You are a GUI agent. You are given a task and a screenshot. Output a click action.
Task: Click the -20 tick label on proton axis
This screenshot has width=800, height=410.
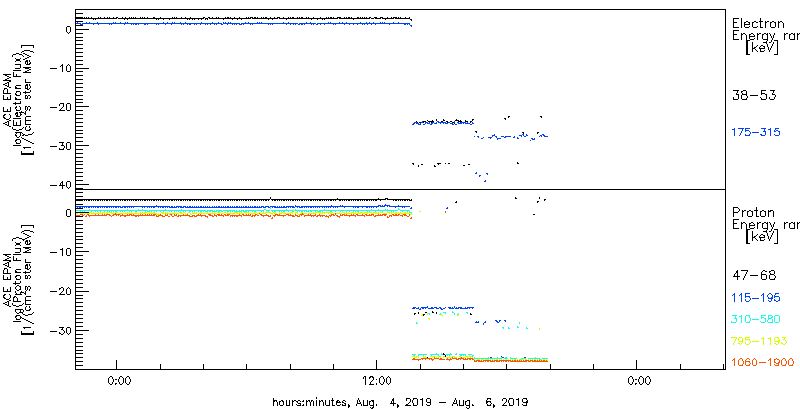pyautogui.click(x=59, y=291)
